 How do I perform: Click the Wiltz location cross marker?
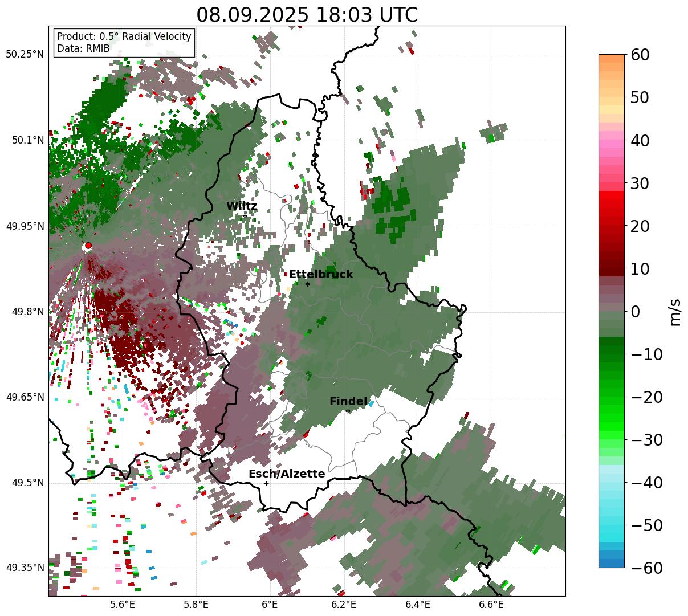[x=245, y=215]
